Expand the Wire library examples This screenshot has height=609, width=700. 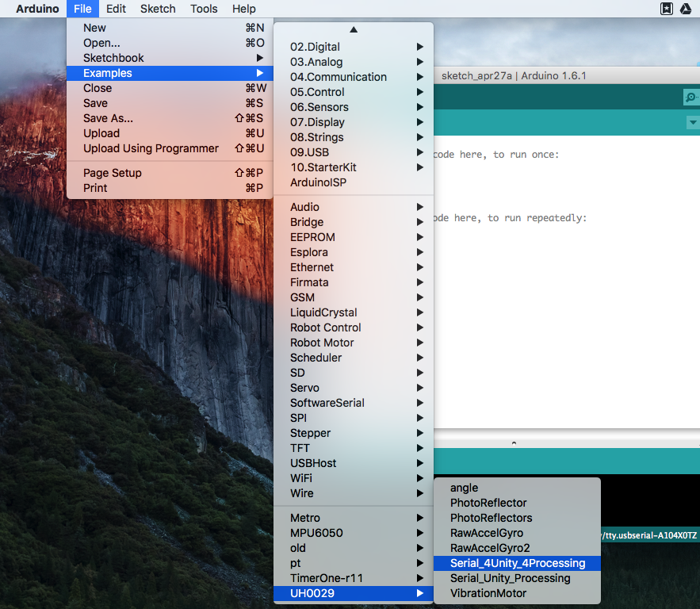coord(354,493)
